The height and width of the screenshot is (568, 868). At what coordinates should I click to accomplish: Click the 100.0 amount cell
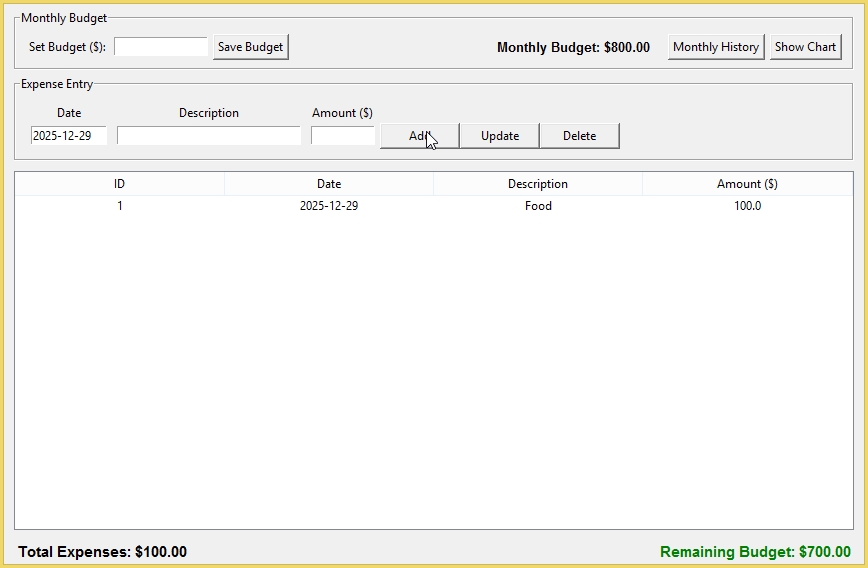pyautogui.click(x=747, y=206)
